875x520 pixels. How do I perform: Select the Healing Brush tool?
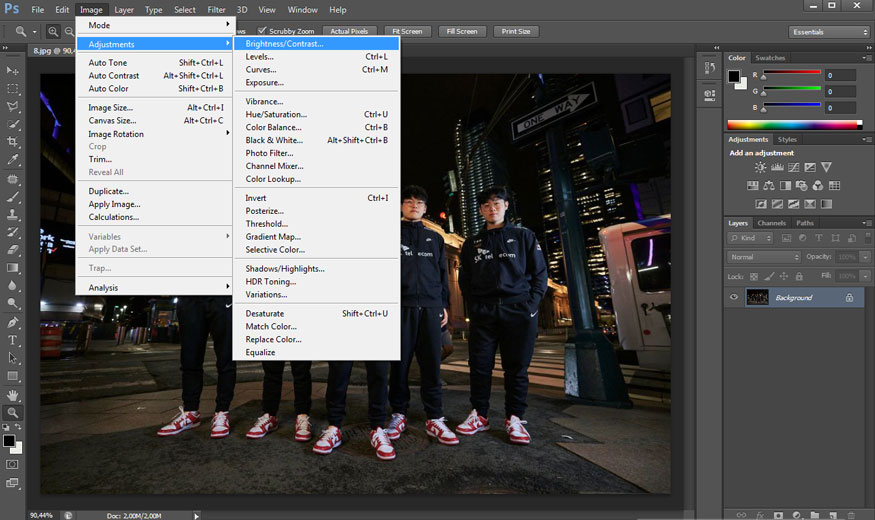pos(12,179)
